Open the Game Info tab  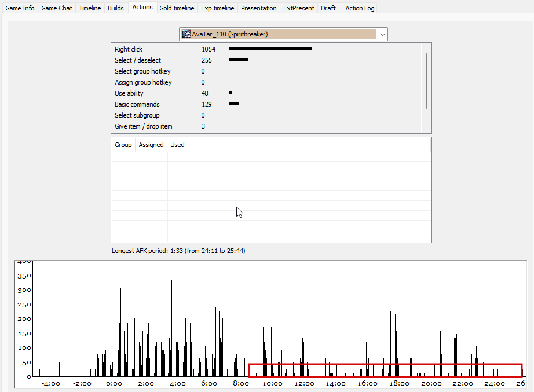tap(20, 8)
